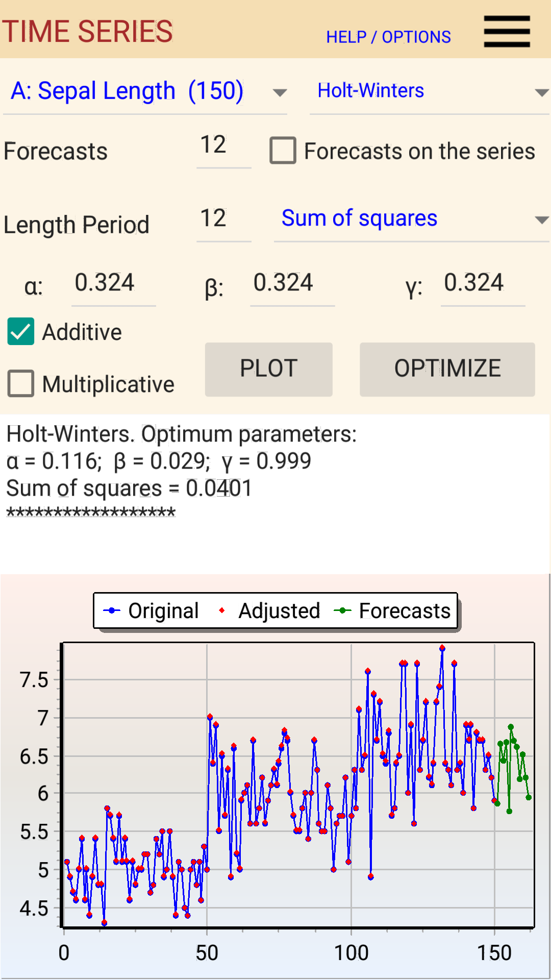The width and height of the screenshot is (551, 980).
Task: Click the PLOT button
Action: (x=269, y=370)
